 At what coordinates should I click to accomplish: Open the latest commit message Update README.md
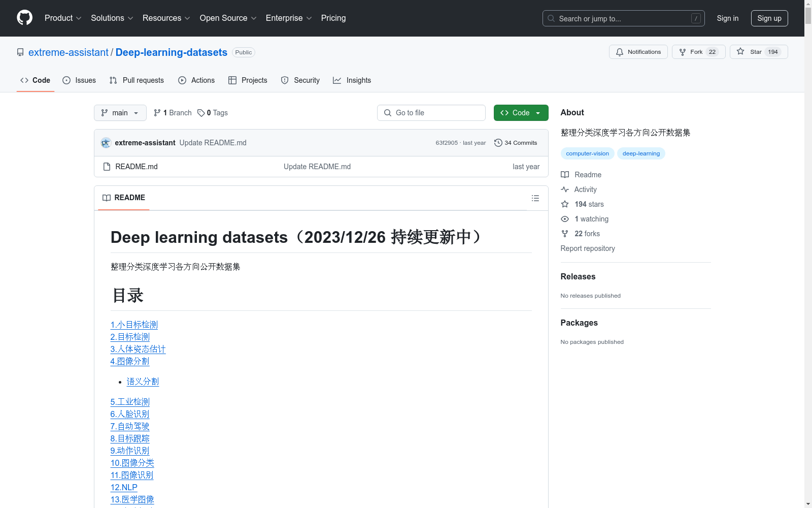[x=213, y=143]
